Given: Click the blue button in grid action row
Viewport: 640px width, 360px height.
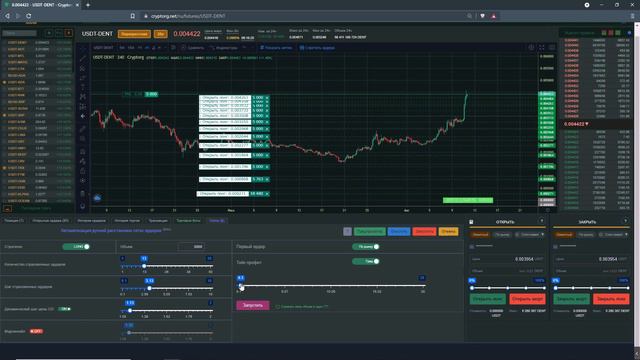Looking at the screenshot, I should coord(399,231).
